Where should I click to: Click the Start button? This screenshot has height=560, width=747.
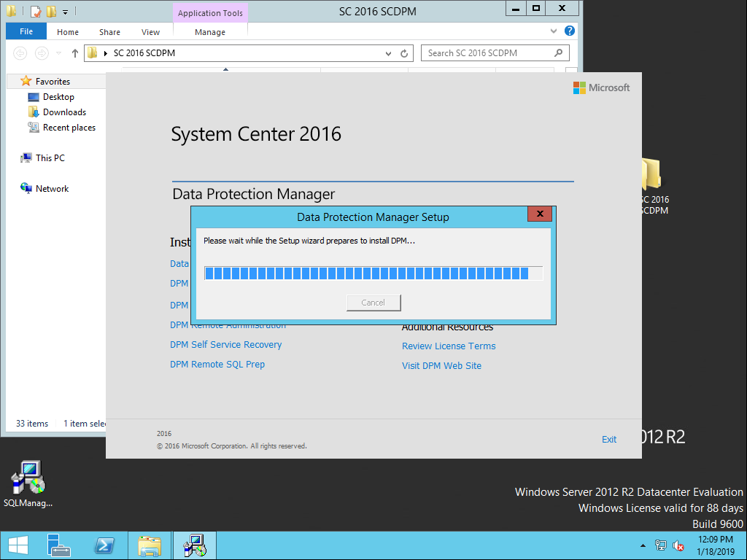click(x=17, y=545)
